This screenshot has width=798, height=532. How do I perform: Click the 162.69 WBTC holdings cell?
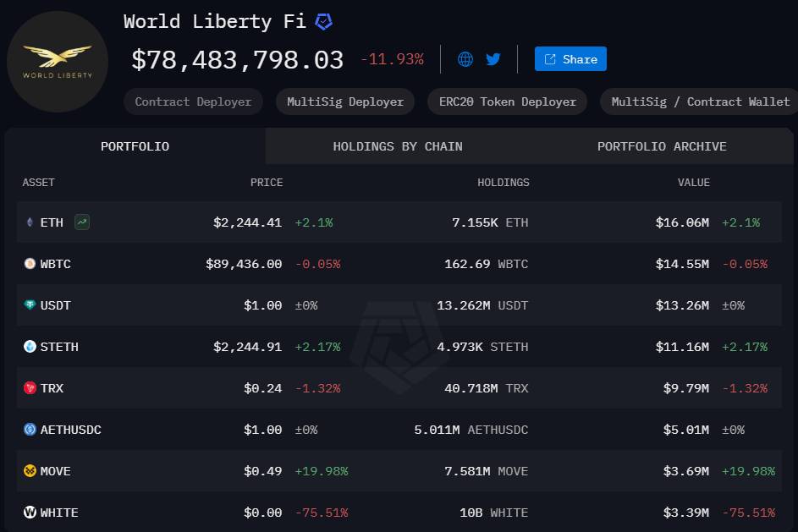coord(487,264)
